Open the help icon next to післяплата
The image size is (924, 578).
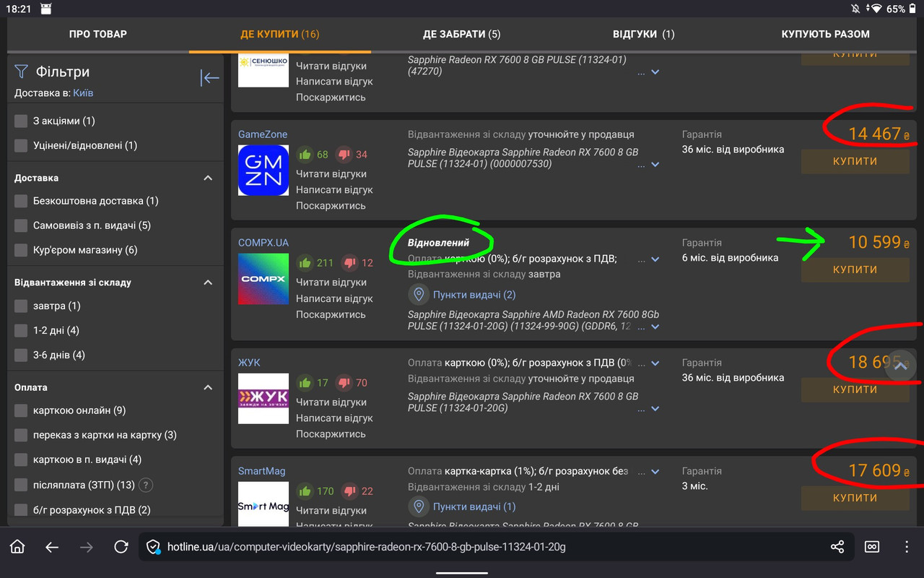[x=145, y=486]
